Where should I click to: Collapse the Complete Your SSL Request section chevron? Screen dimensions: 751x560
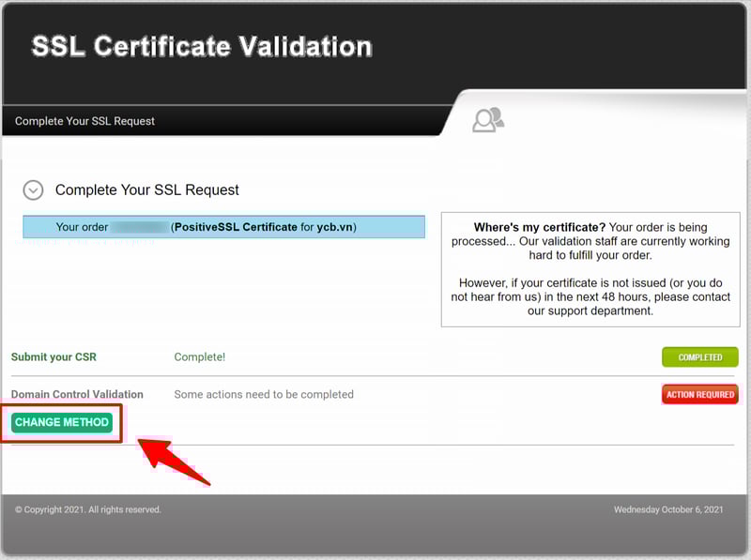(33, 190)
